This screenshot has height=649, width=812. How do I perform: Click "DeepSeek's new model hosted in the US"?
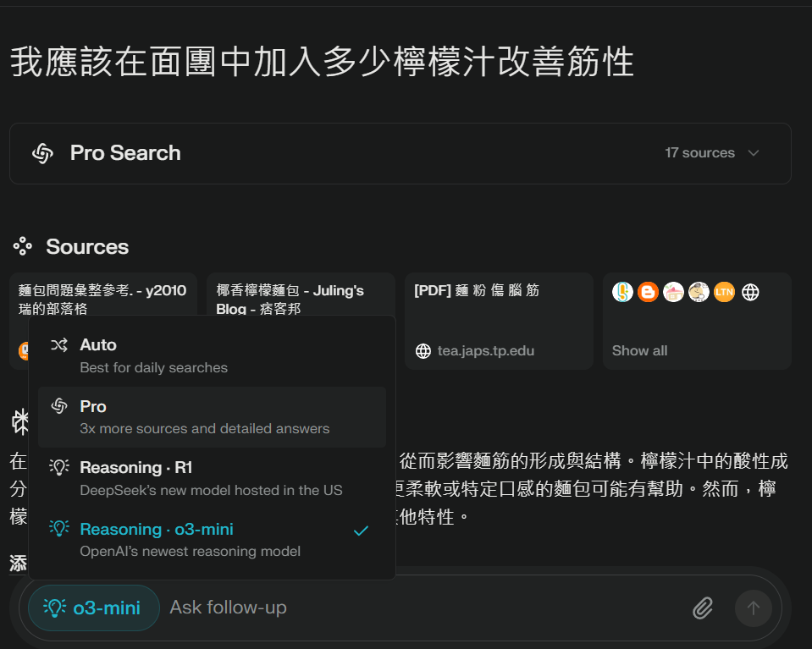(x=212, y=490)
